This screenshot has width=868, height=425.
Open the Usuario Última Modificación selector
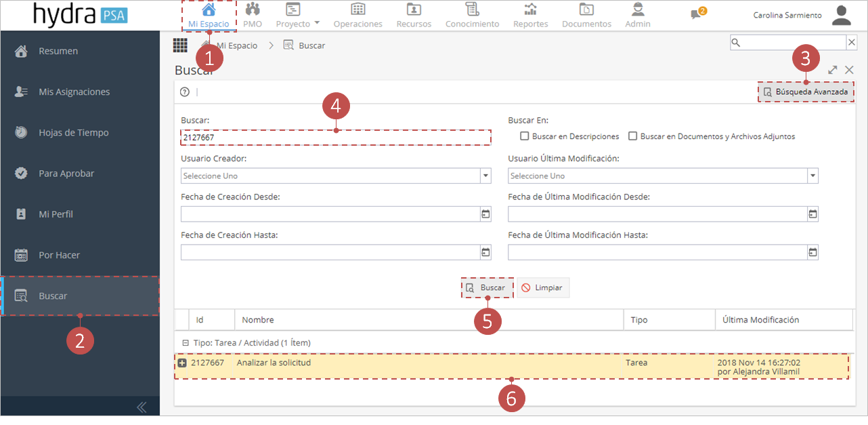(812, 176)
